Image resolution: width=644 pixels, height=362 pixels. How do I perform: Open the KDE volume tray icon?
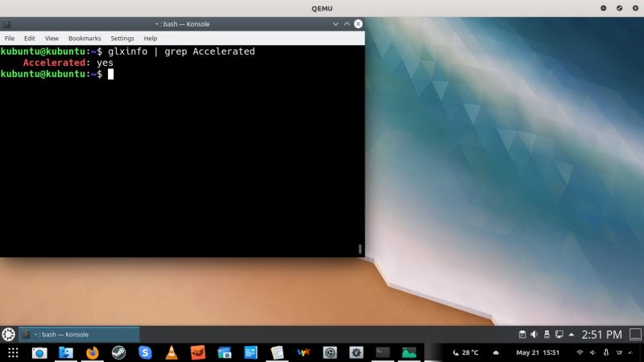[534, 335]
